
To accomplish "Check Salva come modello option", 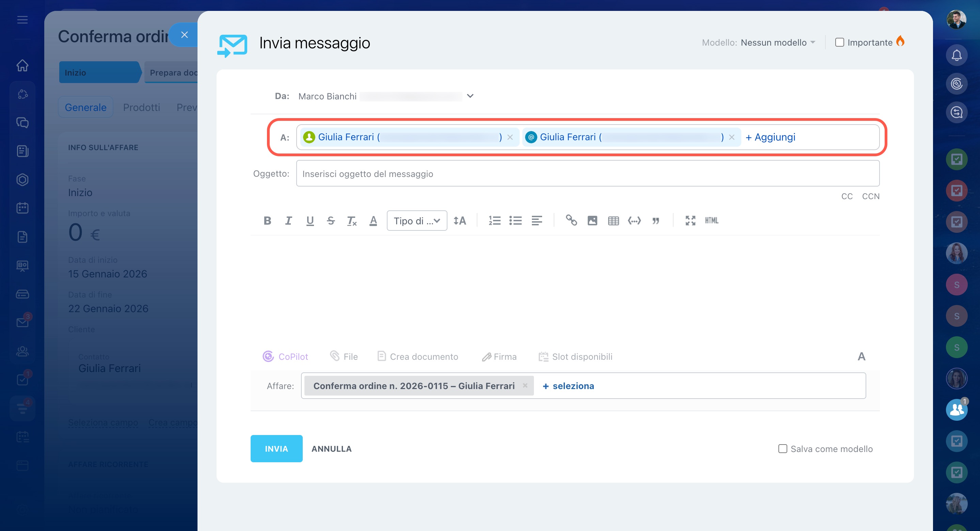I will (783, 449).
